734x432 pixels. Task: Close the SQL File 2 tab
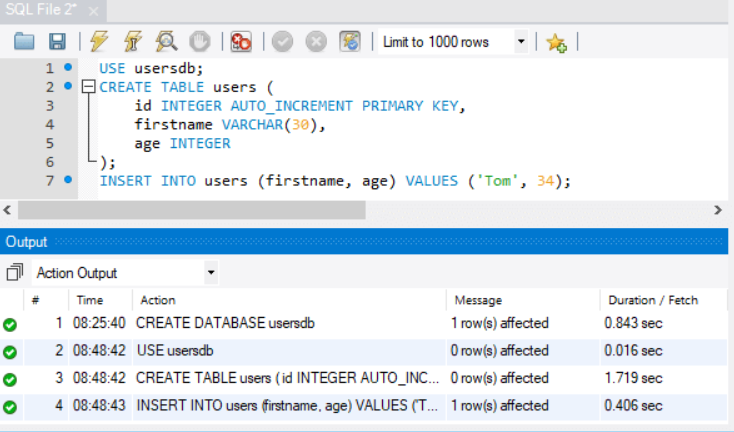point(94,11)
